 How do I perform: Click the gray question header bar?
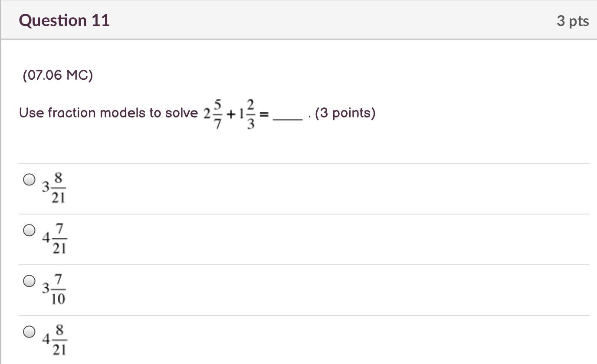299,20
